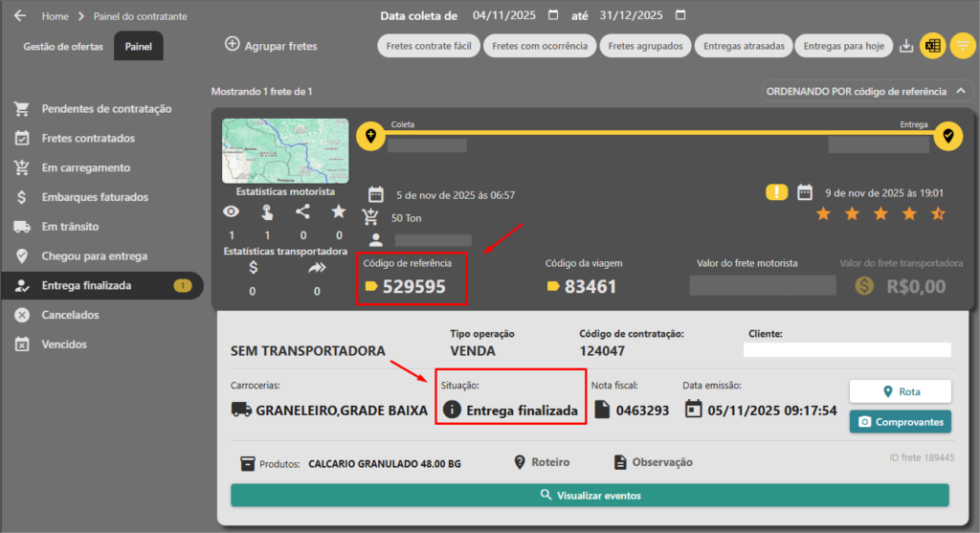Click the route map thumbnail

[x=285, y=150]
